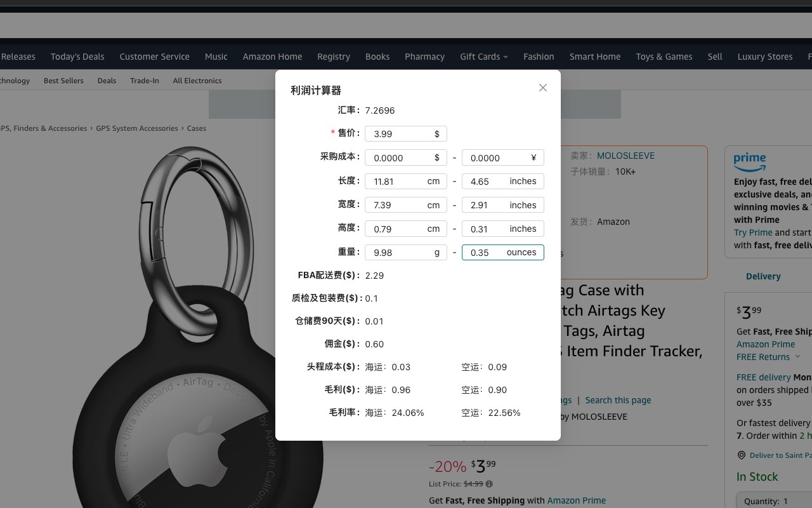Click the Delivery tab label
This screenshot has width=812, height=508.
763,276
